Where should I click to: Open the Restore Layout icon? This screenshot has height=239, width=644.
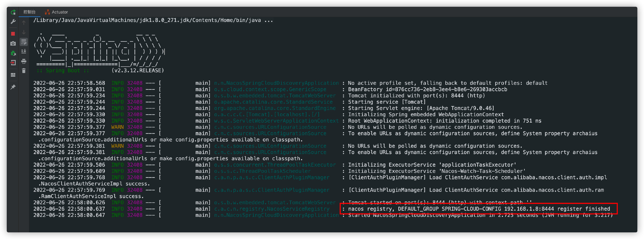tap(13, 75)
